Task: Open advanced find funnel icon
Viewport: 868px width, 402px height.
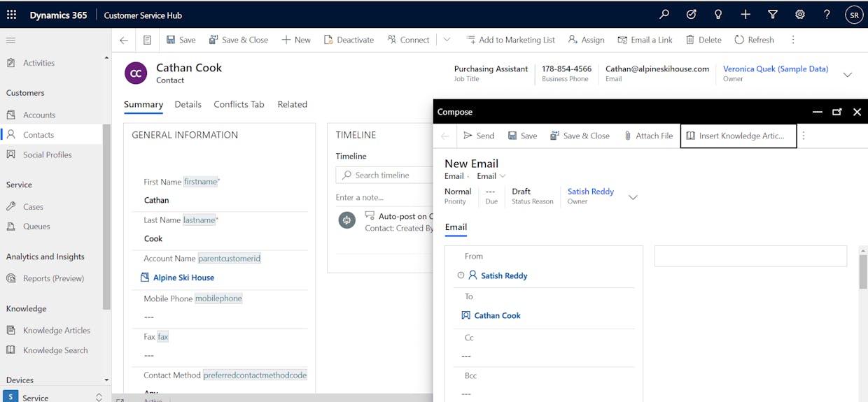Action: coord(773,15)
